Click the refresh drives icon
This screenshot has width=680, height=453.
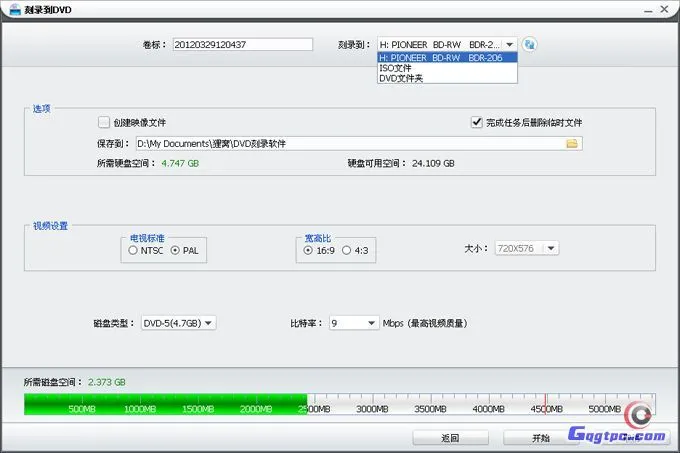(x=530, y=44)
